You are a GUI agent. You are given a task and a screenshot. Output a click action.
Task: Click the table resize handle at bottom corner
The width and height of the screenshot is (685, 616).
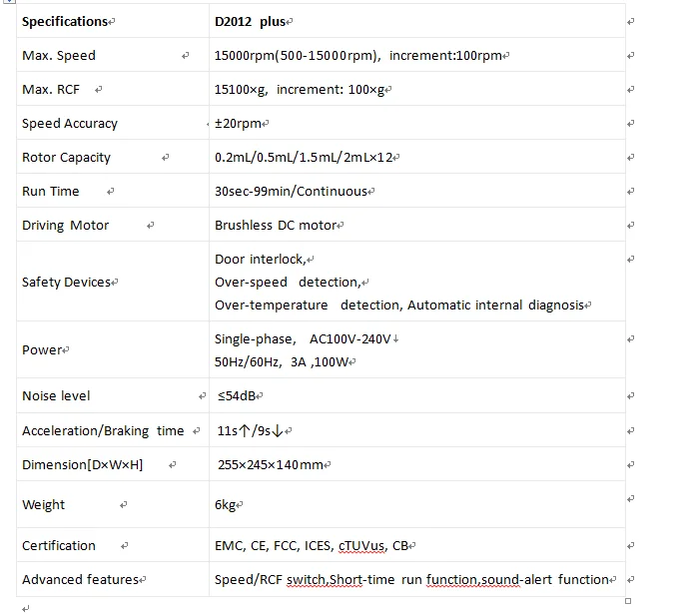pyautogui.click(x=627, y=600)
